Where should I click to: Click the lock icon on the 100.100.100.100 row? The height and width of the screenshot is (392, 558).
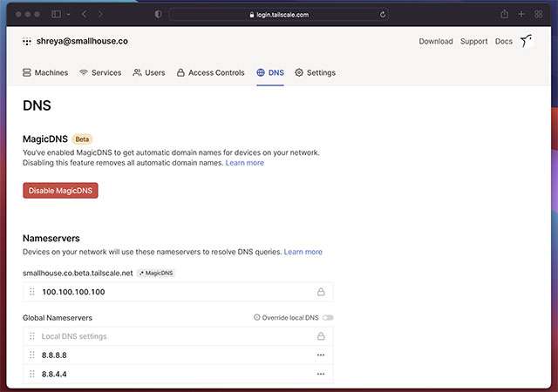click(x=321, y=292)
